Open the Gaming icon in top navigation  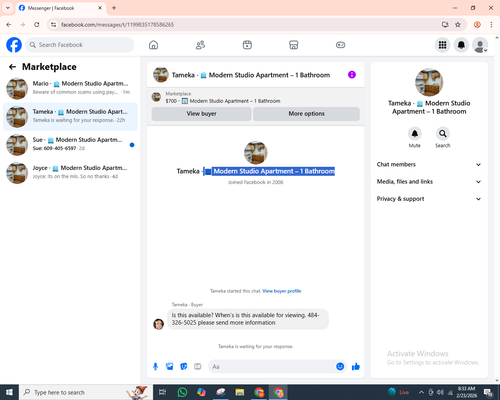point(340,45)
